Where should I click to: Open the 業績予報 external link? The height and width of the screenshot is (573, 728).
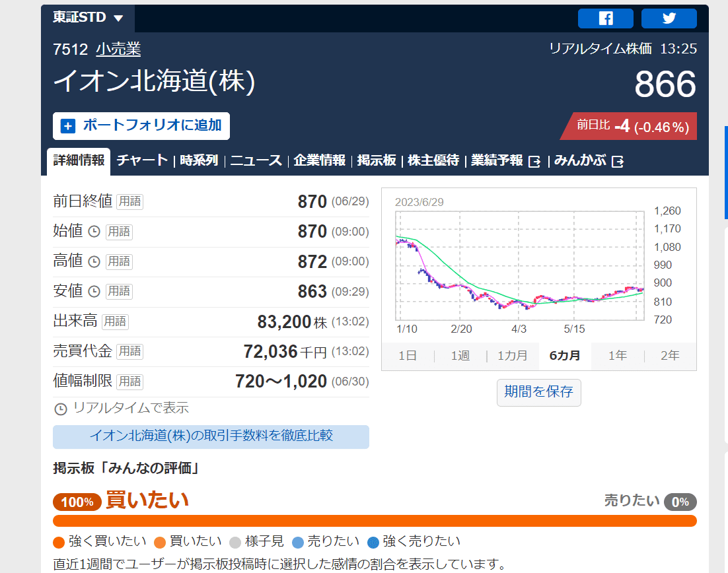(497, 160)
